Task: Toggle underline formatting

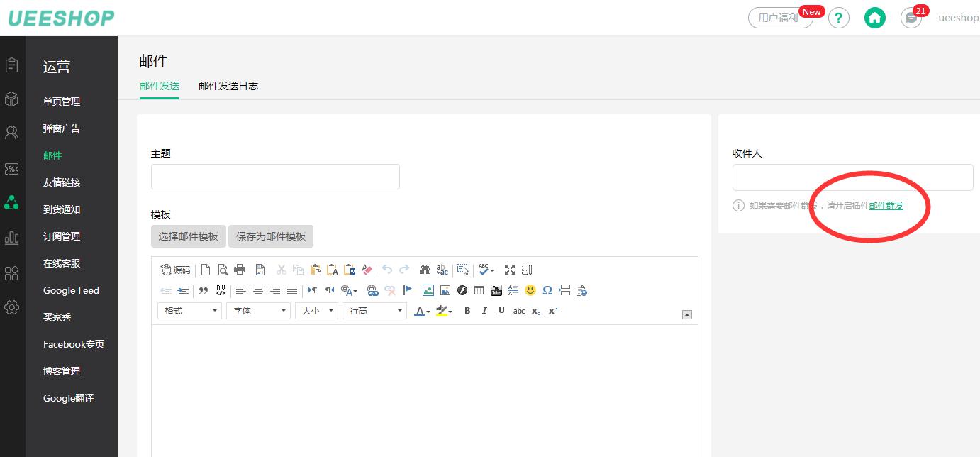Action: (501, 311)
